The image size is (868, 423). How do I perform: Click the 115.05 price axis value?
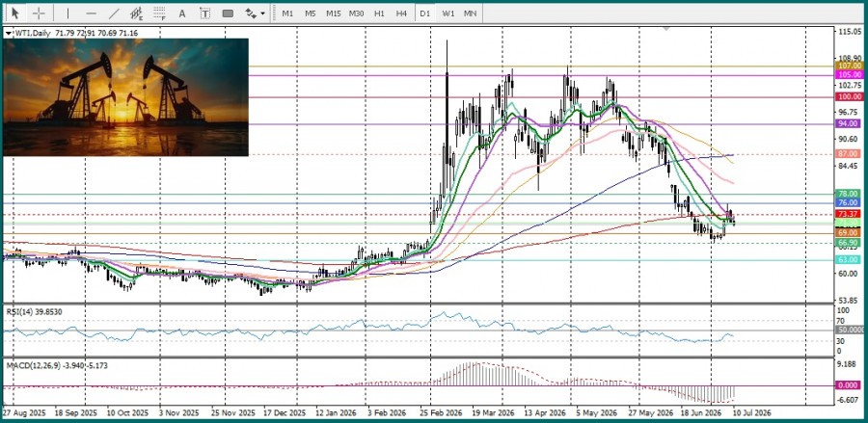click(851, 32)
